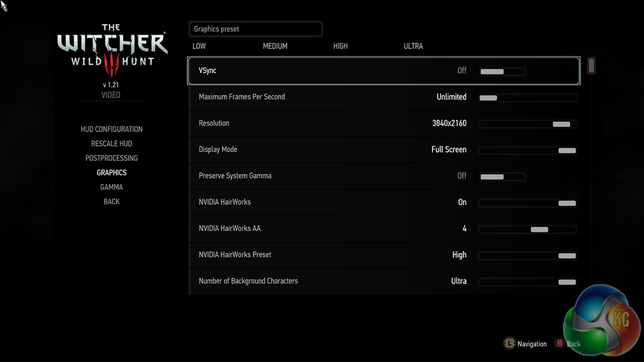Select the NVIDIA HairWorks Preset label
This screenshot has height=362, width=644.
click(235, 255)
